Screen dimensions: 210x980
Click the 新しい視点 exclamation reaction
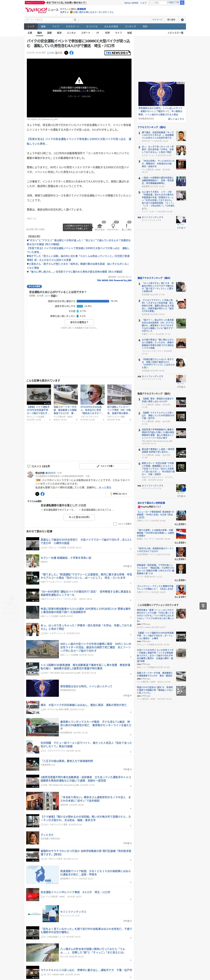point(127,226)
